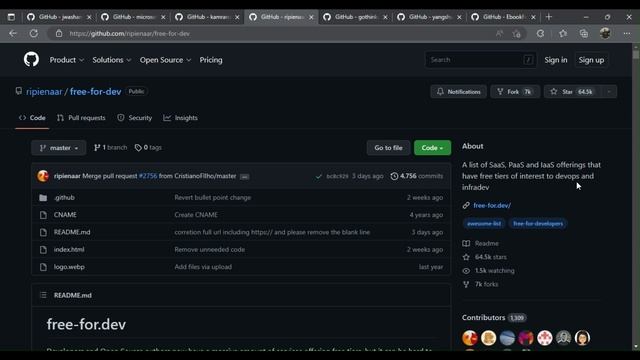Screen dimensions: 640x360
Task: Open the master branch selector
Action: (x=59, y=148)
